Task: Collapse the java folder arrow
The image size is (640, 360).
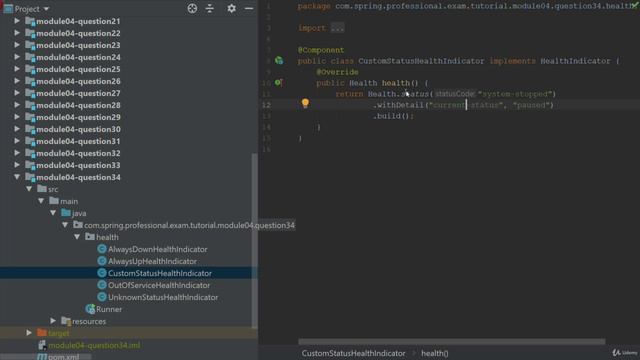Action: pos(53,213)
